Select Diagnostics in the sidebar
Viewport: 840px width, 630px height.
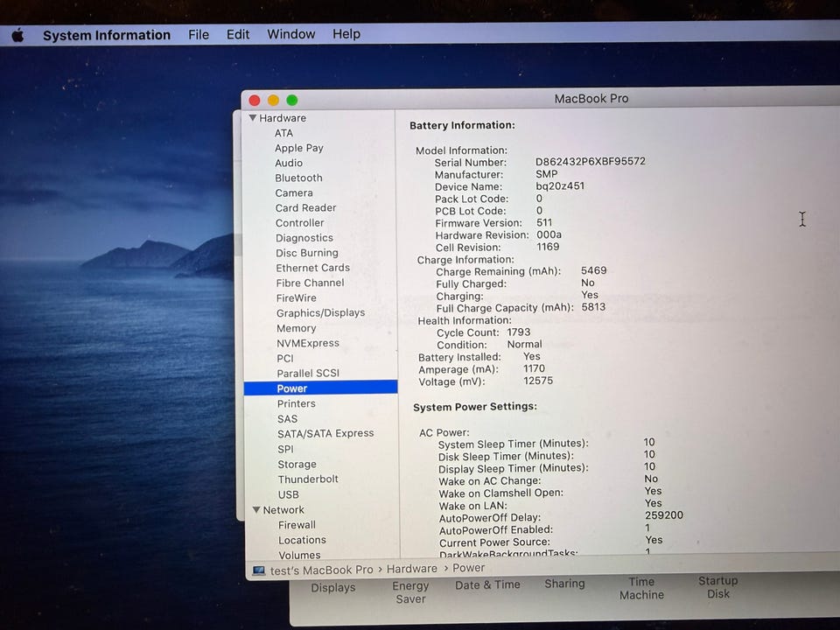coord(304,238)
